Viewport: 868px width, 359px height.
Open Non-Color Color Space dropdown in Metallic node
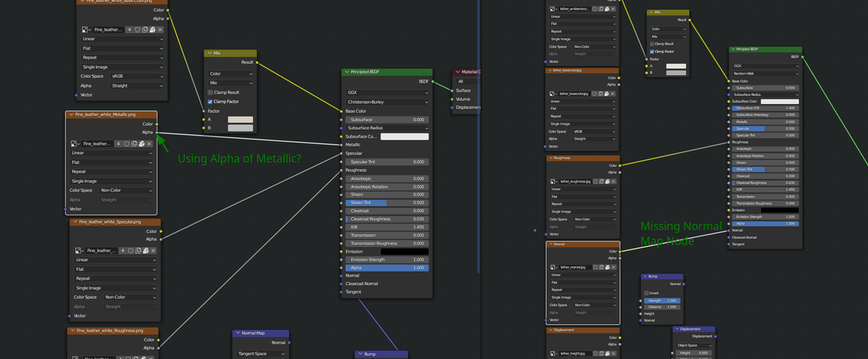coord(127,190)
